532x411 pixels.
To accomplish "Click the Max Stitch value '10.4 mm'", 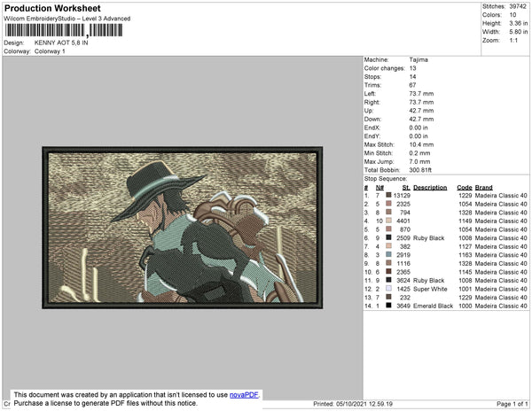I will tap(421, 144).
